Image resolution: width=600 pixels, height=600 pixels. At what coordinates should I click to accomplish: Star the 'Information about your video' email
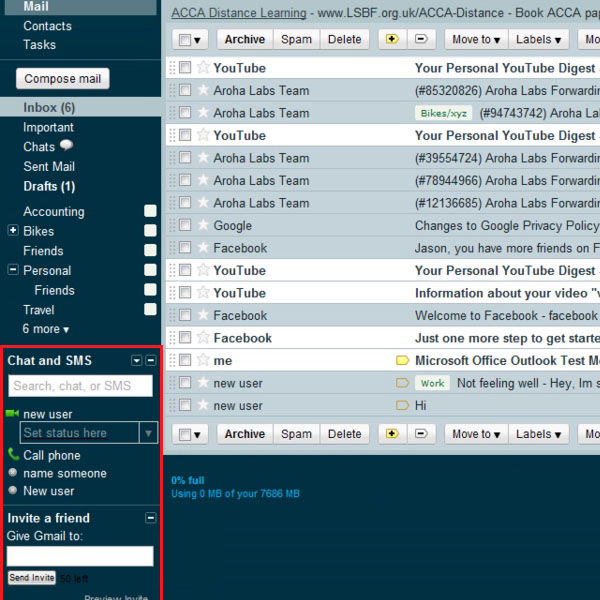pos(203,292)
